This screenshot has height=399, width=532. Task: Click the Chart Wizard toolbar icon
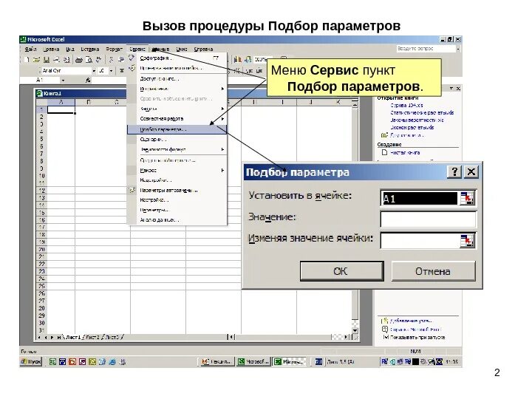point(237,59)
